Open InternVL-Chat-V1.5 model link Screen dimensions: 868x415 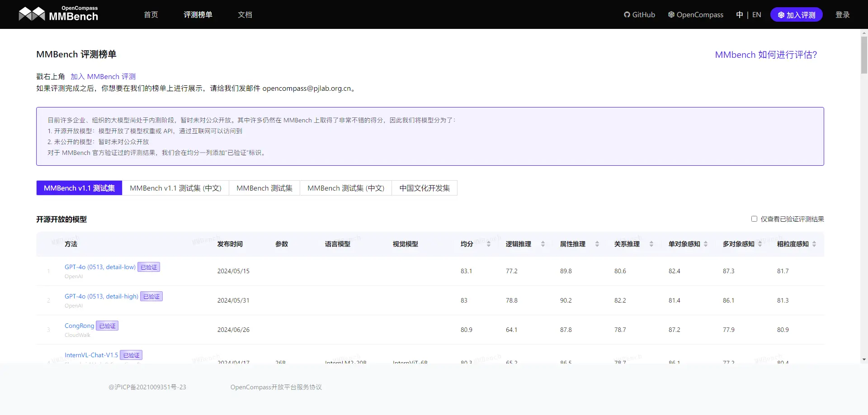91,355
